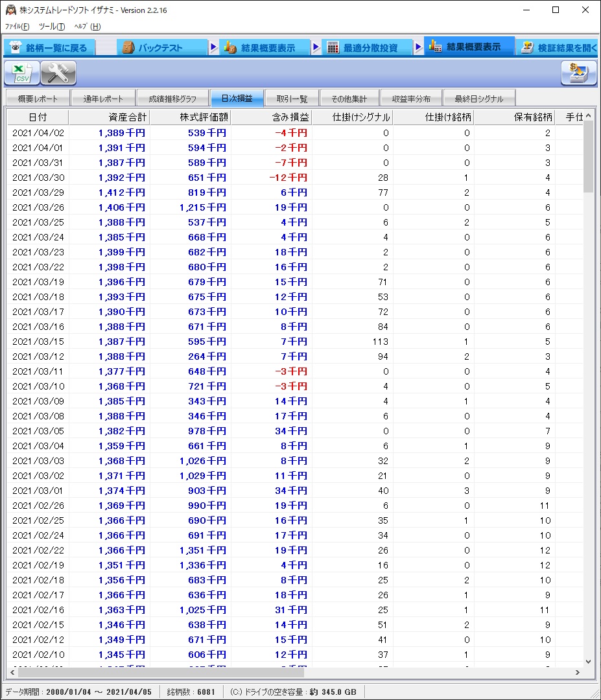Show the 最終日シグナル tab
Viewport: 601px width, 700px height.
click(478, 99)
